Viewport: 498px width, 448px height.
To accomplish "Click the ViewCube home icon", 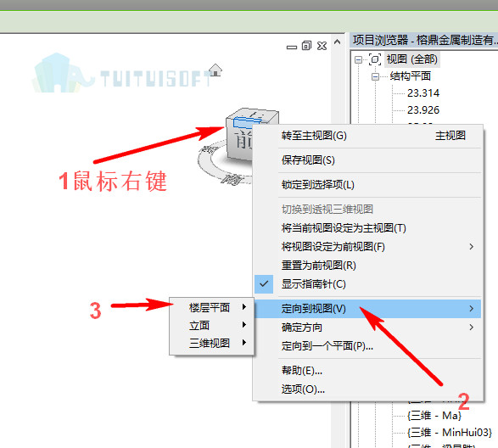I will pos(215,70).
